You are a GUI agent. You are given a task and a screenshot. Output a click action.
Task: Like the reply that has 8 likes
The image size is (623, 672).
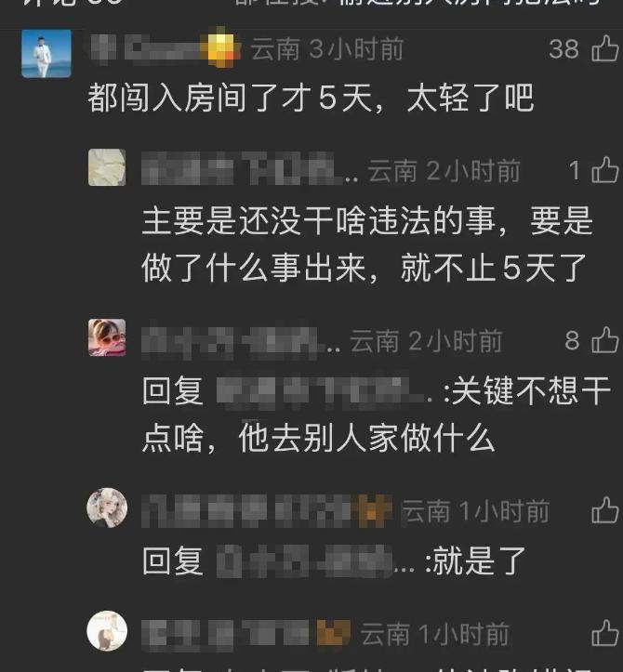605,340
